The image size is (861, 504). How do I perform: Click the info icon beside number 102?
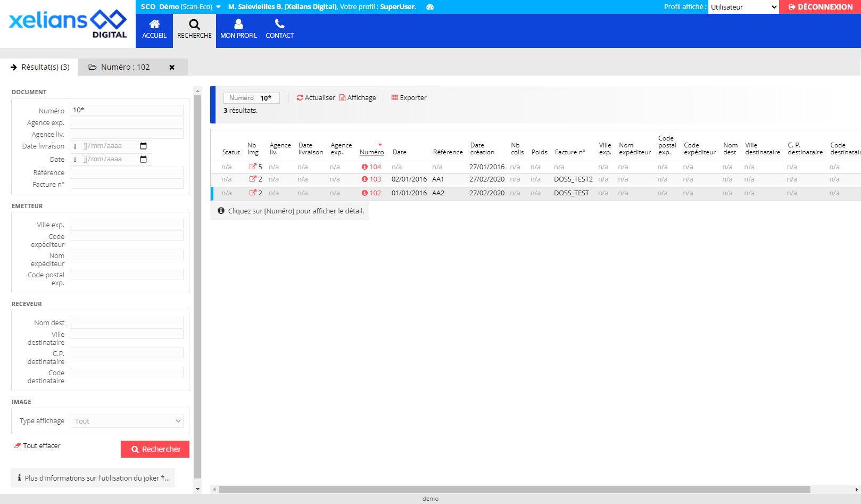(x=365, y=193)
